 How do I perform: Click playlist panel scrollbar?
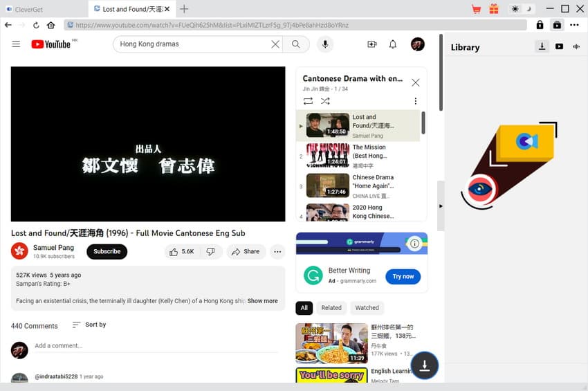pos(423,122)
